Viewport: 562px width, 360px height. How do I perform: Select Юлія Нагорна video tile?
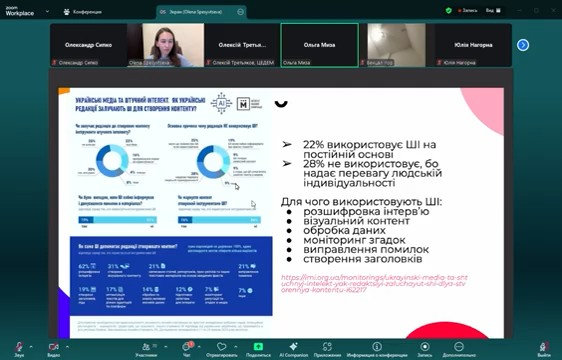[473, 45]
